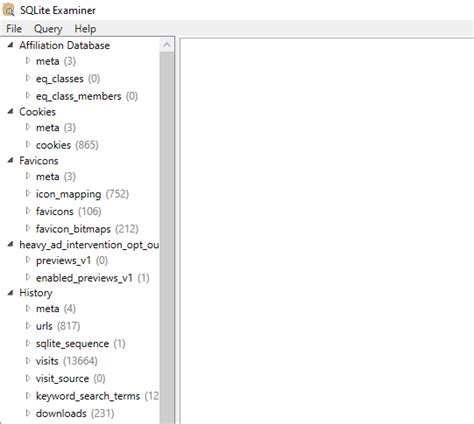Select the visits (13664) table

67,361
